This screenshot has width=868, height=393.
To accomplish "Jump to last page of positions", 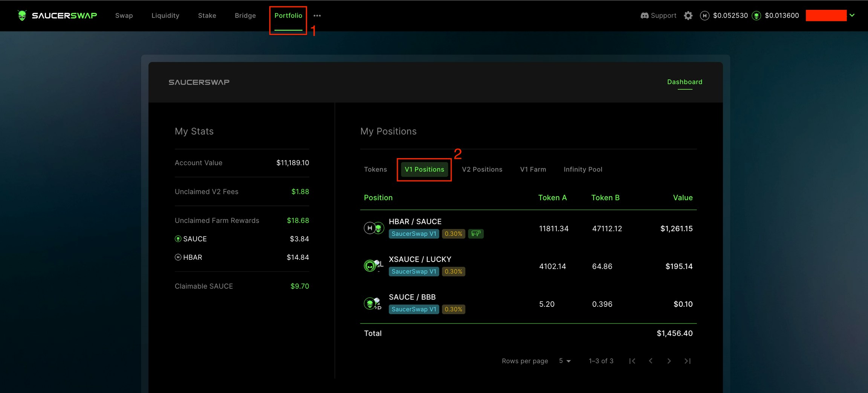I will [688, 361].
